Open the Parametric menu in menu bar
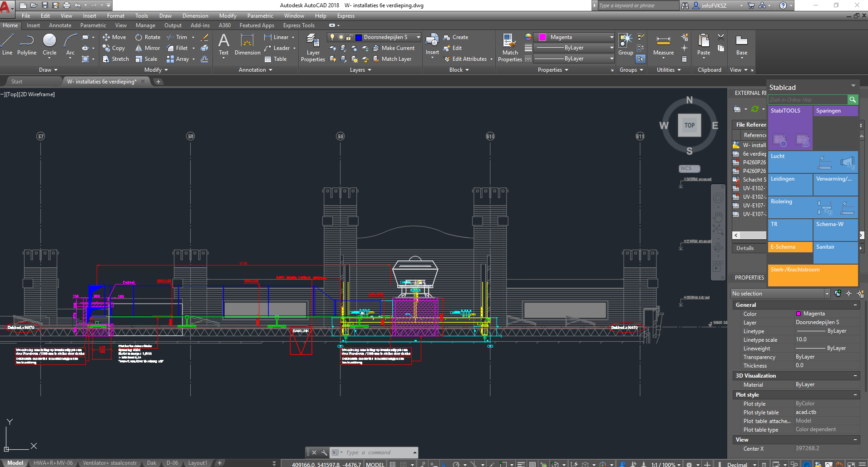This screenshot has height=467, width=868. 260,16
